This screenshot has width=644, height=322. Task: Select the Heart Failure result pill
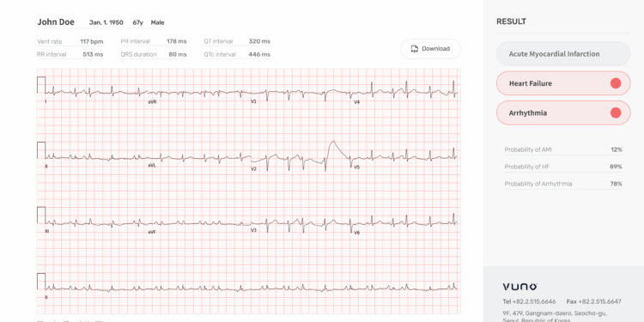pyautogui.click(x=563, y=83)
